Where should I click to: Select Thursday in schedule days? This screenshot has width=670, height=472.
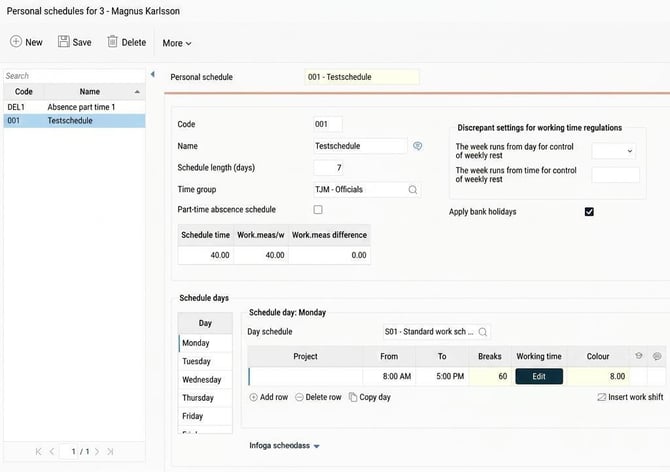206,398
